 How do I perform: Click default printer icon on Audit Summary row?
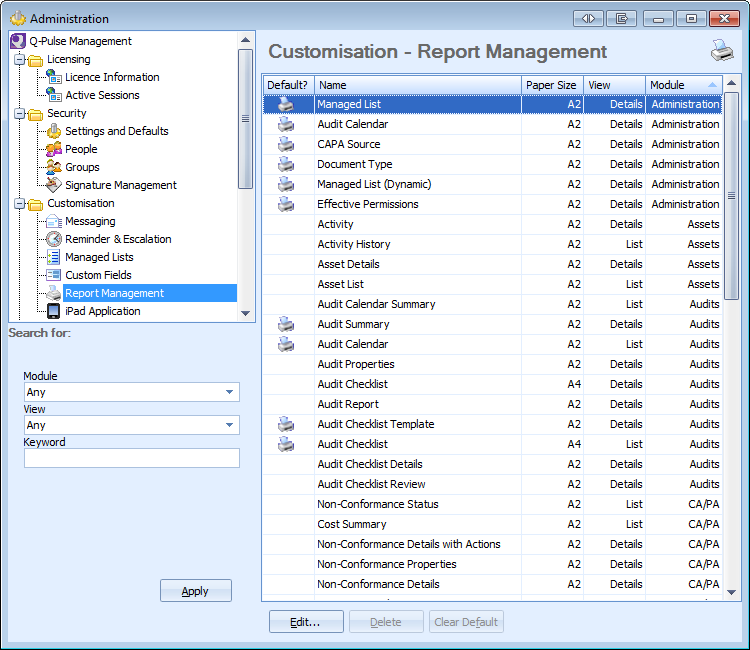pos(286,324)
